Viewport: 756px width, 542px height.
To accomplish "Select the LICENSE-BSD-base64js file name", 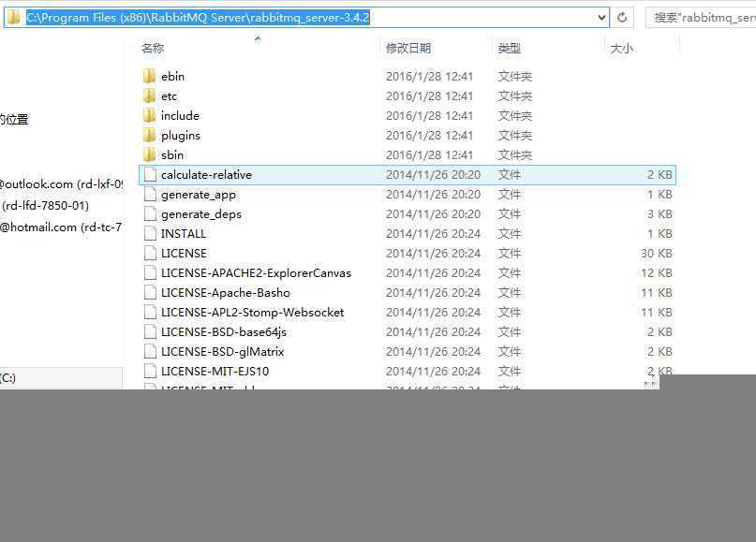I will click(x=224, y=332).
